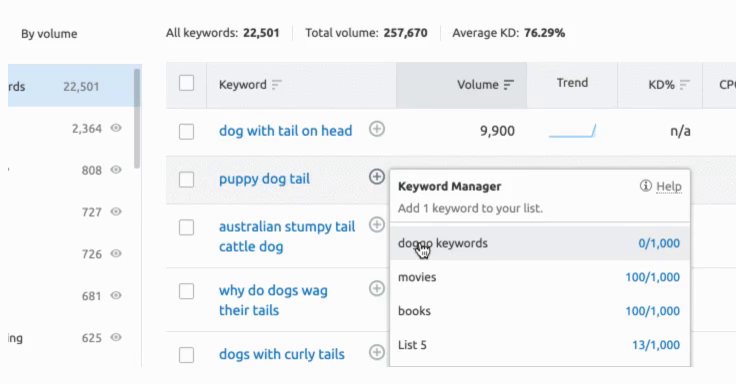Click the Average KD 76.29% figure
This screenshot has height=384, width=736.
544,33
